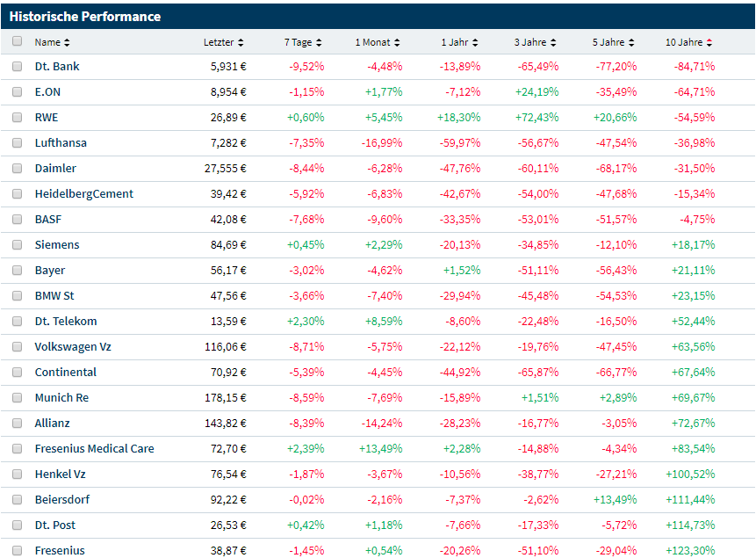Select the Lufthansa row checkbox
Image resolution: width=756 pixels, height=558 pixels.
point(18,142)
